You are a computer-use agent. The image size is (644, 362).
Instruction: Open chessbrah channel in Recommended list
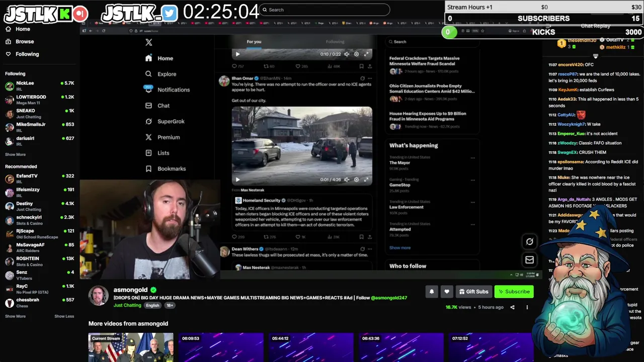tap(39, 302)
